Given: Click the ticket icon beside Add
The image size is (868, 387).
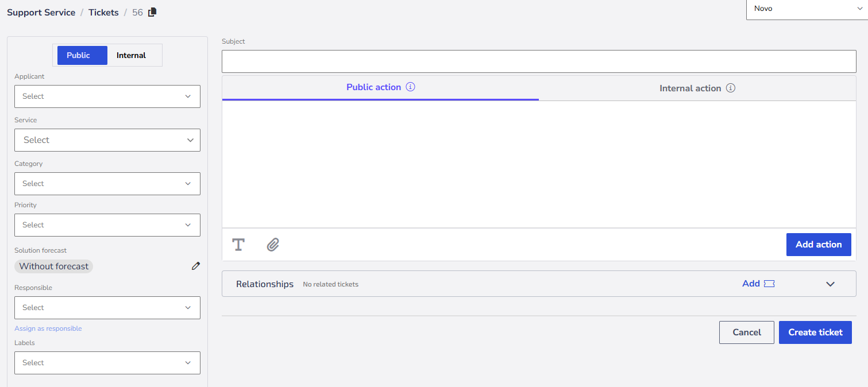Looking at the screenshot, I should tap(769, 284).
